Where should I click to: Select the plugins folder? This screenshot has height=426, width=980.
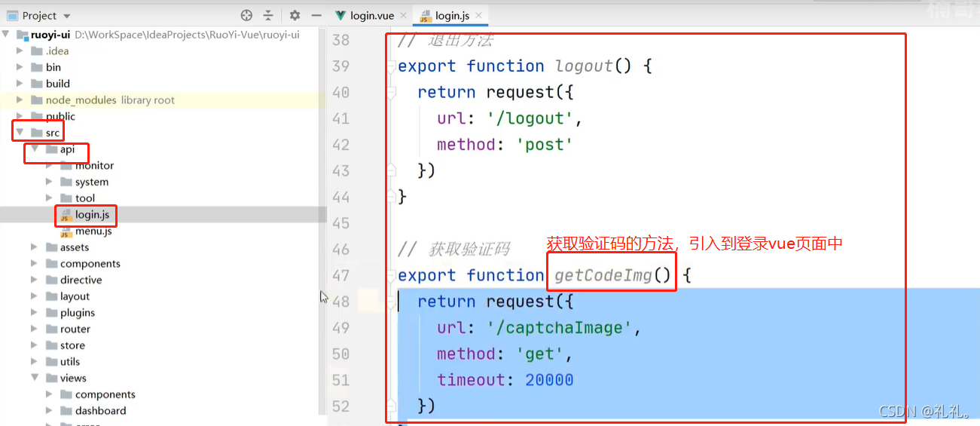tap(78, 313)
